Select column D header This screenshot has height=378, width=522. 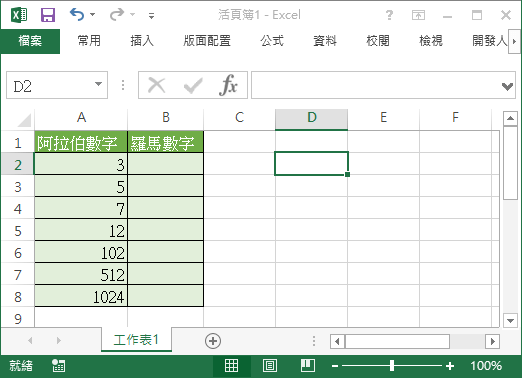click(311, 118)
